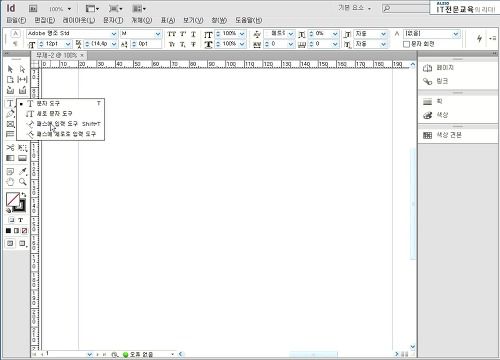Click the Quick Apply lightning icon
Image resolution: width=500 pixels, height=360 pixels.
click(x=479, y=38)
